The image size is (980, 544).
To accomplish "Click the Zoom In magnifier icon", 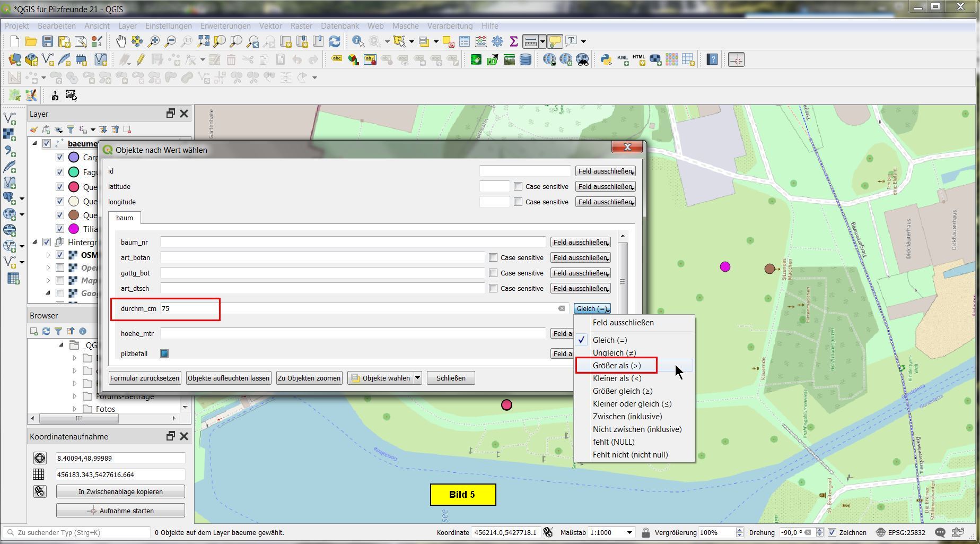I will 154,41.
